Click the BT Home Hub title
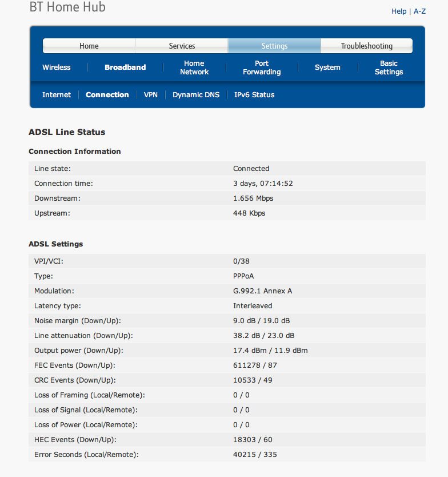This screenshot has height=477, width=448. (67, 7)
